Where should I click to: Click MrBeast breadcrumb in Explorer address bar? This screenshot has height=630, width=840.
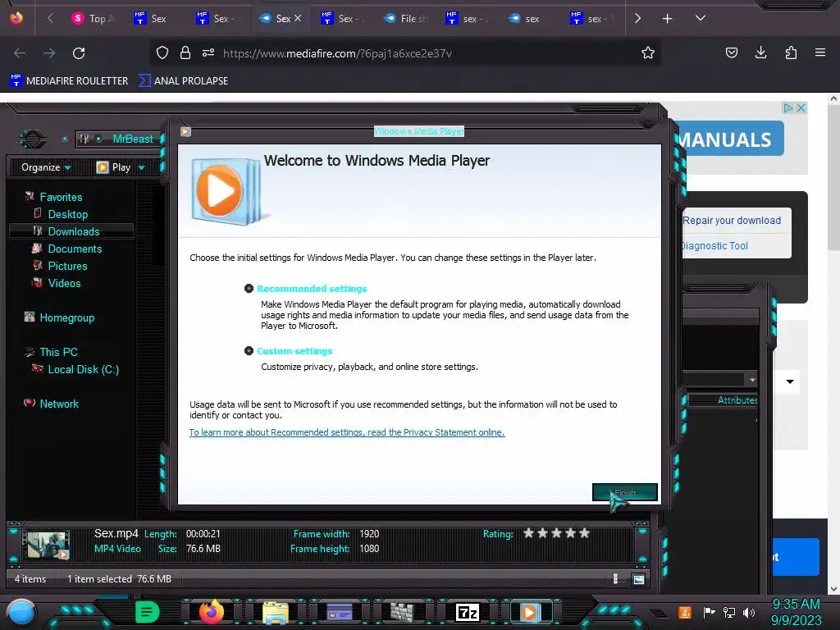point(133,139)
